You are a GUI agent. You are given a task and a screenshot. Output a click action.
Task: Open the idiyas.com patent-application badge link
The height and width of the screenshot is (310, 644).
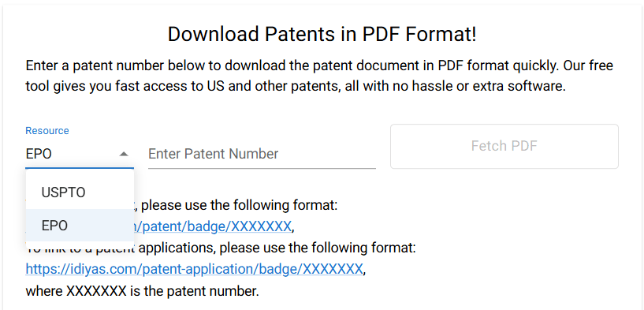point(194,269)
